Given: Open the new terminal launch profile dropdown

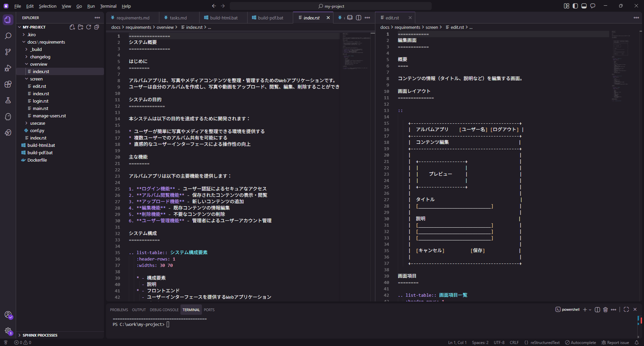Looking at the screenshot, I should (590, 310).
